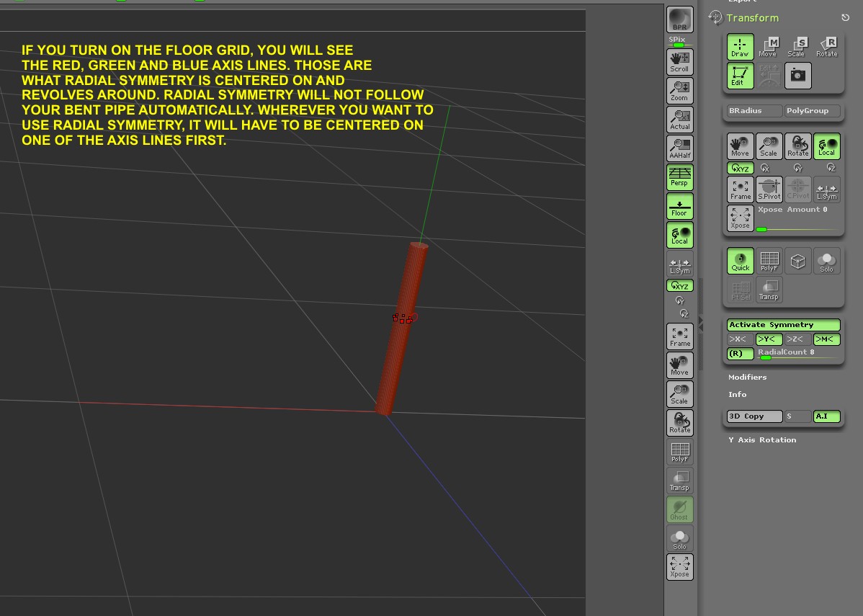Click Move navigation in the Transform panel
Viewport: 863px width, 616px height.
coord(740,146)
